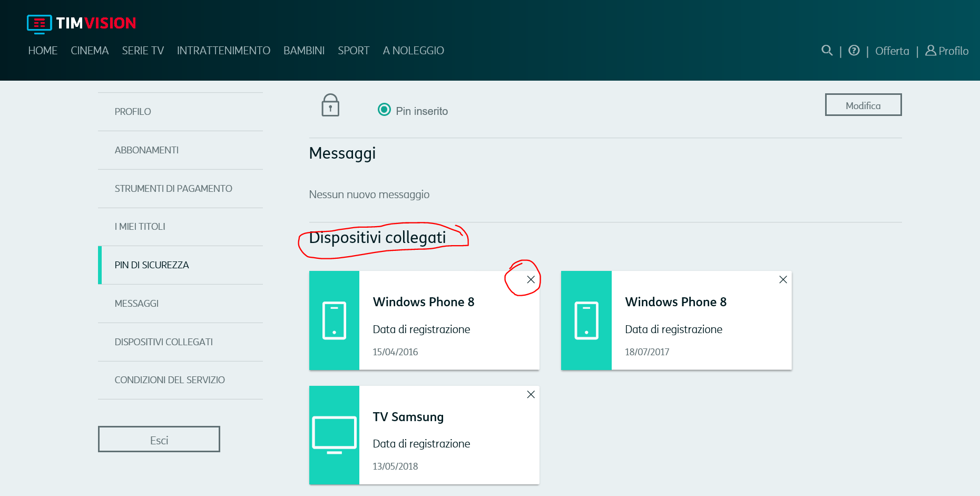Open the Offerta link

(891, 51)
